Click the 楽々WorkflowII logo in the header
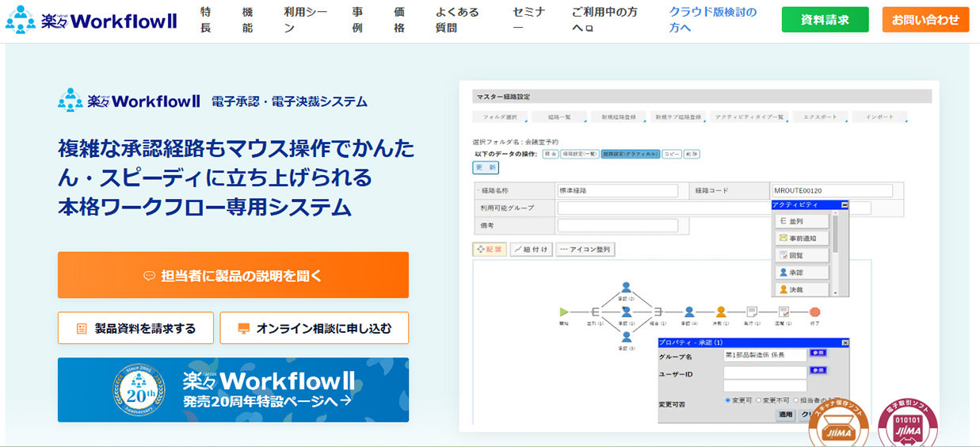Screen dimensions: 980x447 pyautogui.click(x=91, y=20)
